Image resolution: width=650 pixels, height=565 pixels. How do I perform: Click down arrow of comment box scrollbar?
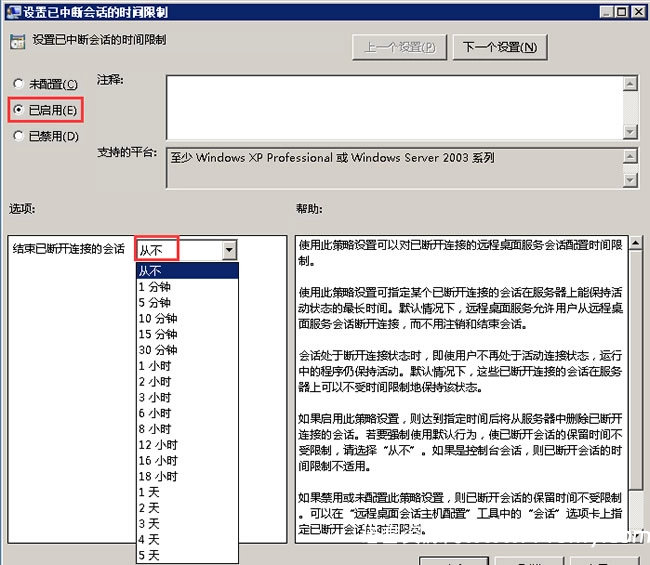[630, 132]
